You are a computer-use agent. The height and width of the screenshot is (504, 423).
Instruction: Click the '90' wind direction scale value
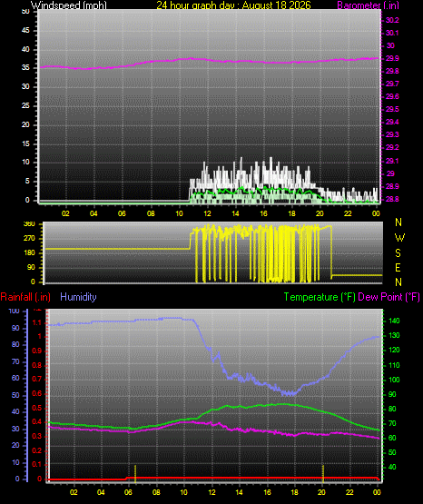tap(31, 267)
